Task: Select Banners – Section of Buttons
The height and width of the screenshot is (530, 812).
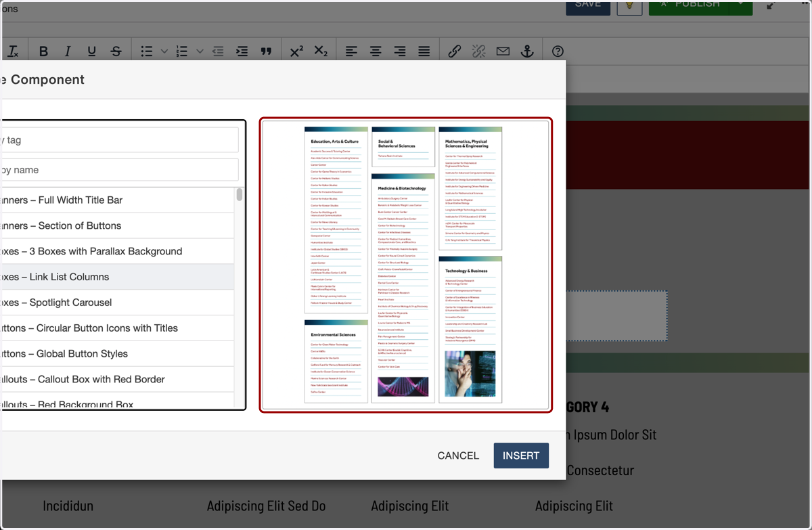Action: 118,226
